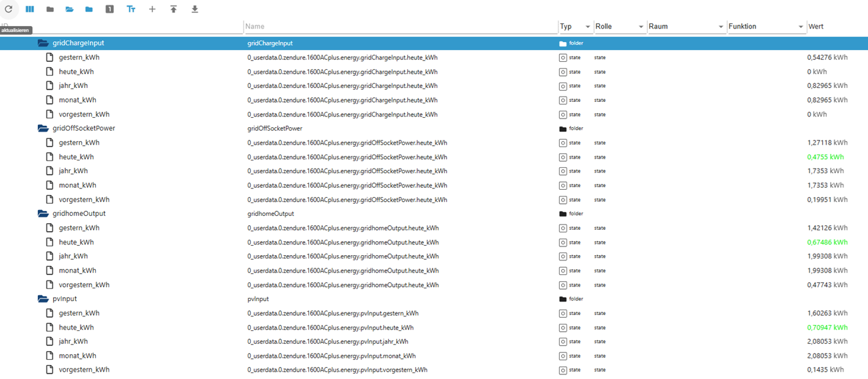Open the Rolle filter dropdown
This screenshot has height=379, width=868.
[620, 27]
